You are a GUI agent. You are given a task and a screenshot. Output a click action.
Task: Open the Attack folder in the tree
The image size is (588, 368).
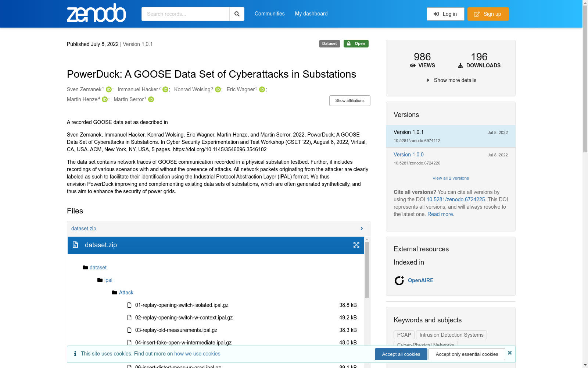126,293
